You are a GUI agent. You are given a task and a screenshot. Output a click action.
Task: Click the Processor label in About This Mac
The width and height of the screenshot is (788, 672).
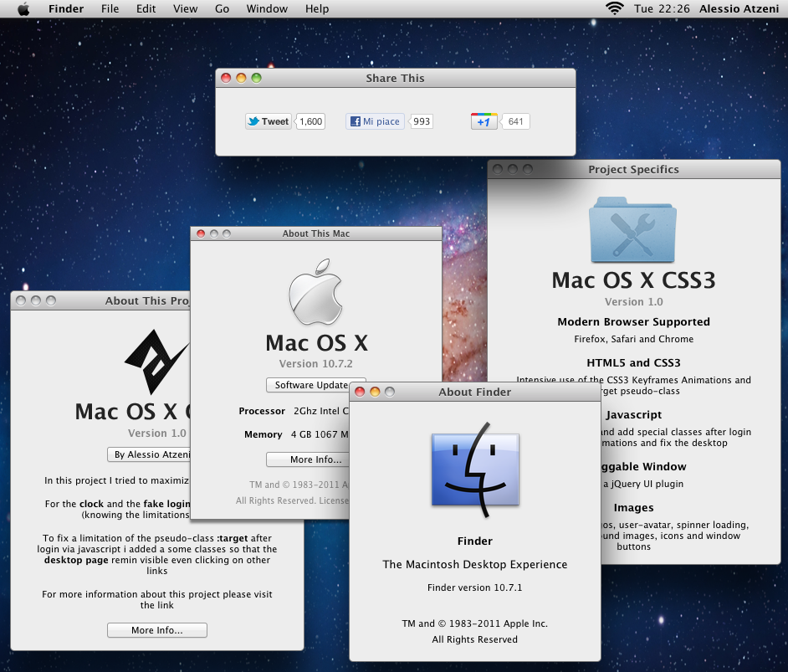[x=262, y=411]
